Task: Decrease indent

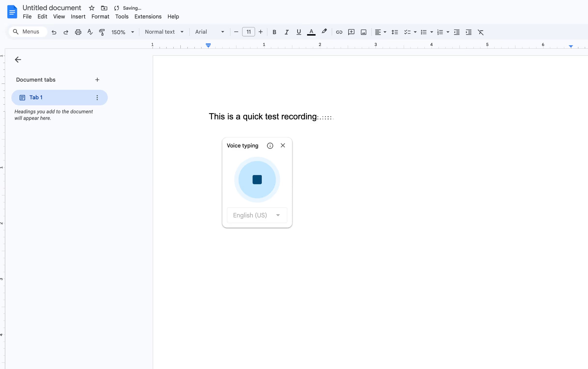Action: click(457, 32)
